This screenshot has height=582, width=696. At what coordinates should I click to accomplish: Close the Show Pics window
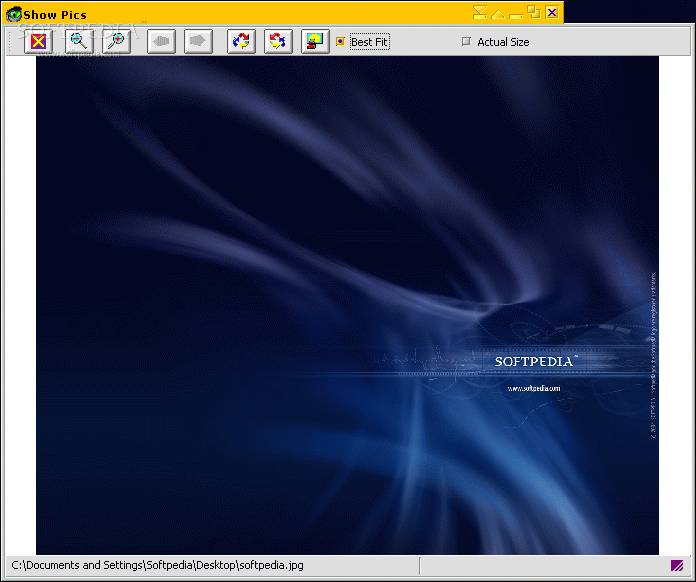tap(552, 12)
